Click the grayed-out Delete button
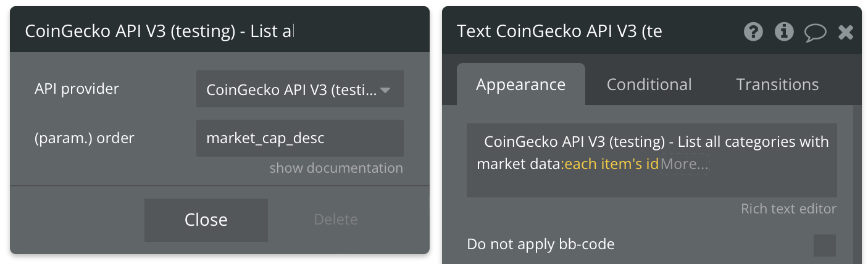 point(336,220)
